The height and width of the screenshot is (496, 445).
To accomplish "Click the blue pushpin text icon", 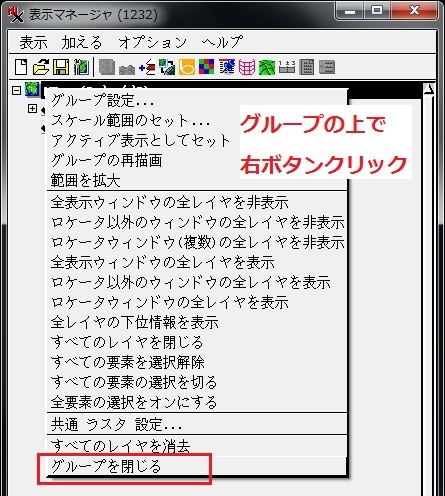I will point(227,67).
